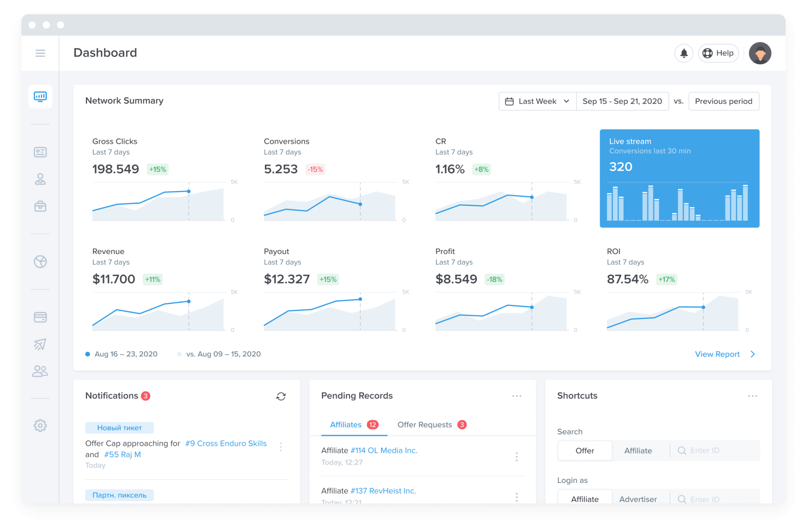Viewport: 807px width, 532px height.
Task: Refresh notifications using the refresh icon
Action: pyautogui.click(x=281, y=396)
